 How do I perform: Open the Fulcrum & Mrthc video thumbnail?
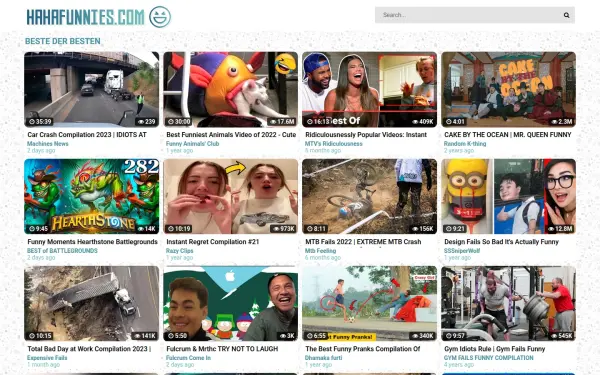(230, 304)
